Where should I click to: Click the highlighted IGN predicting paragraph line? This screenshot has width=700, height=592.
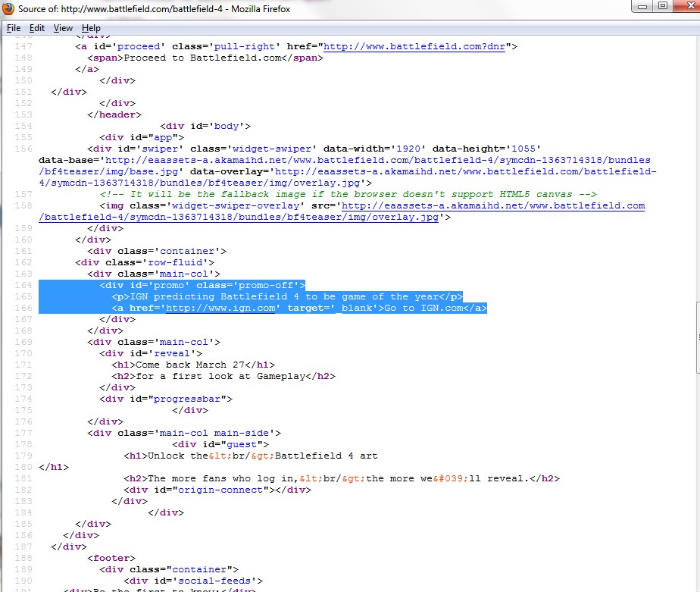point(288,297)
